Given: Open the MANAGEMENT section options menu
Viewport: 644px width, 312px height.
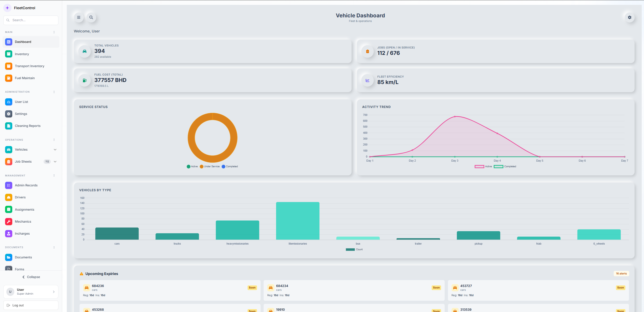Looking at the screenshot, I should 54,175.
